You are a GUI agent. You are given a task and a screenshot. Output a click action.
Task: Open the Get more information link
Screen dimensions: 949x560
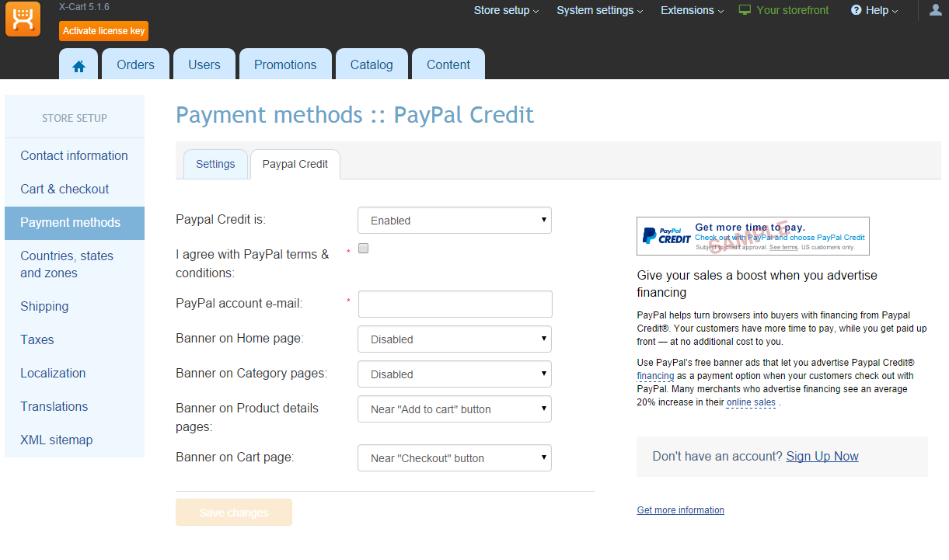(x=680, y=510)
